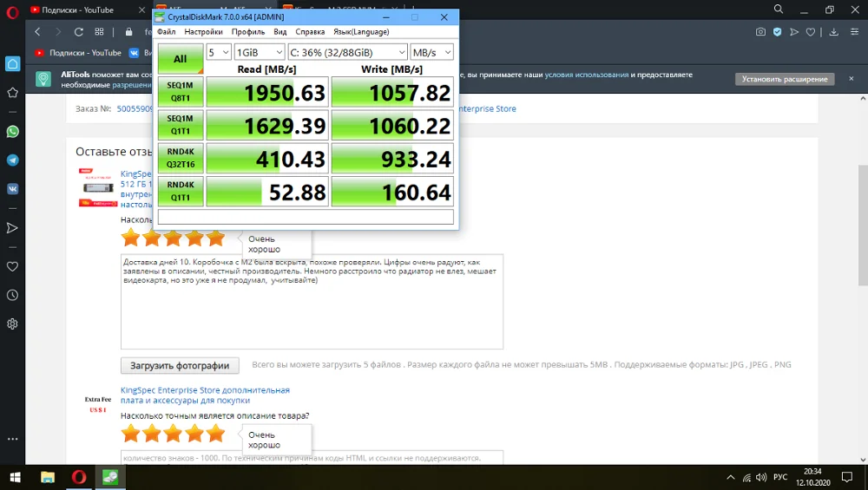Image resolution: width=868 pixels, height=490 pixels.
Task: Open the Справка menu in CrystalDiskMark
Action: 310,32
